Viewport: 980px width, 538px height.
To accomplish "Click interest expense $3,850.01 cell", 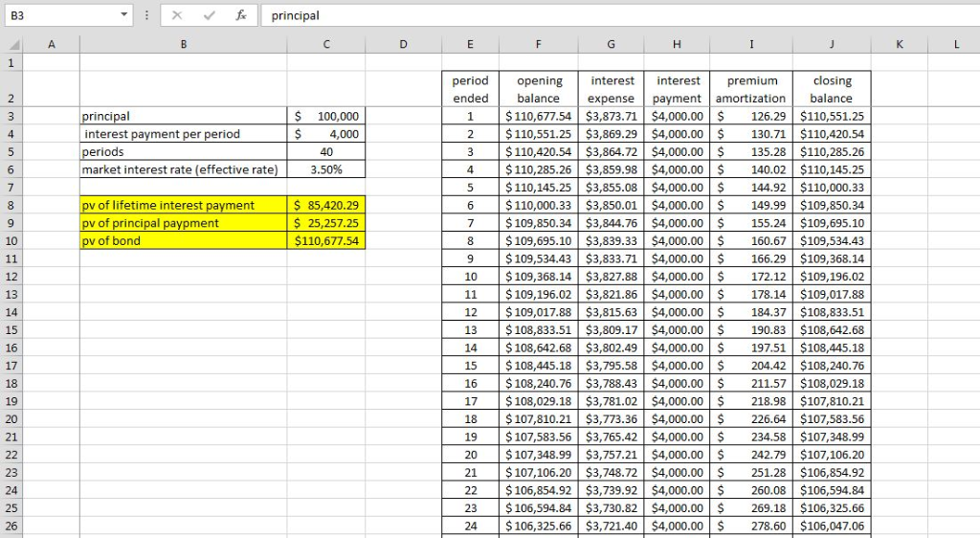I will tap(611, 205).
